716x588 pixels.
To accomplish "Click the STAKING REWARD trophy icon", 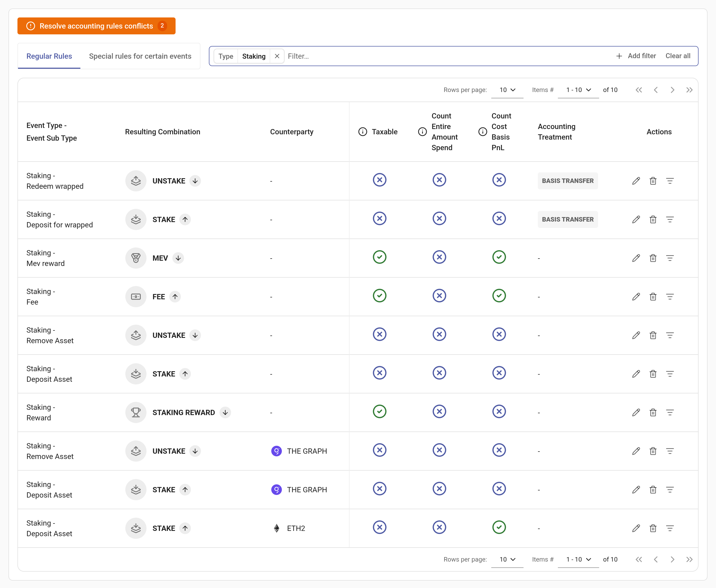I will (136, 412).
